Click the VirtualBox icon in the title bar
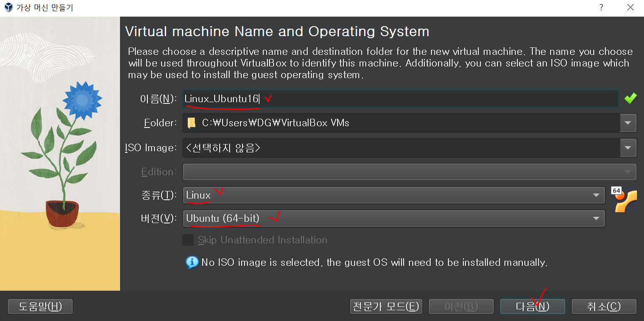Viewport: 644px width, 321px height. 8,7
